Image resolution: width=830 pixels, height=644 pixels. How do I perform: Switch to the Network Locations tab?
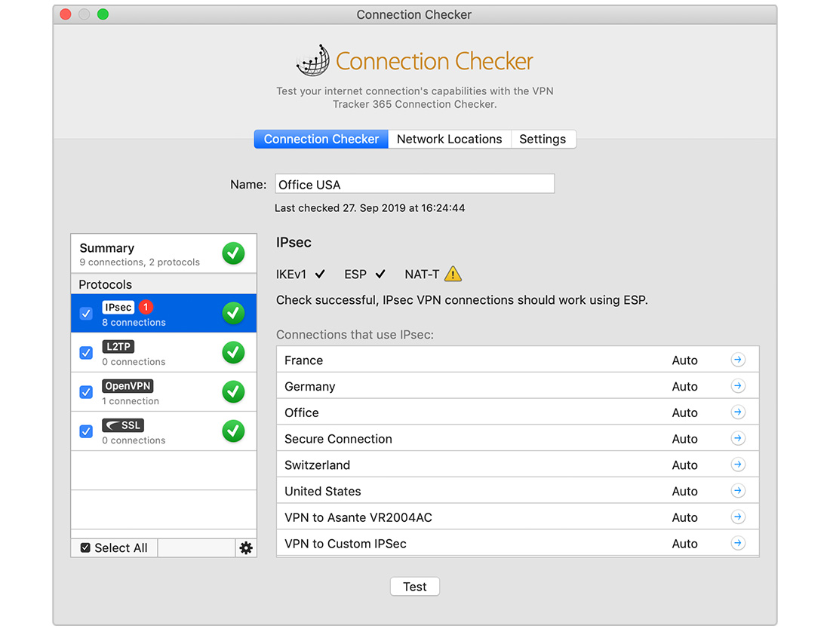coord(449,140)
